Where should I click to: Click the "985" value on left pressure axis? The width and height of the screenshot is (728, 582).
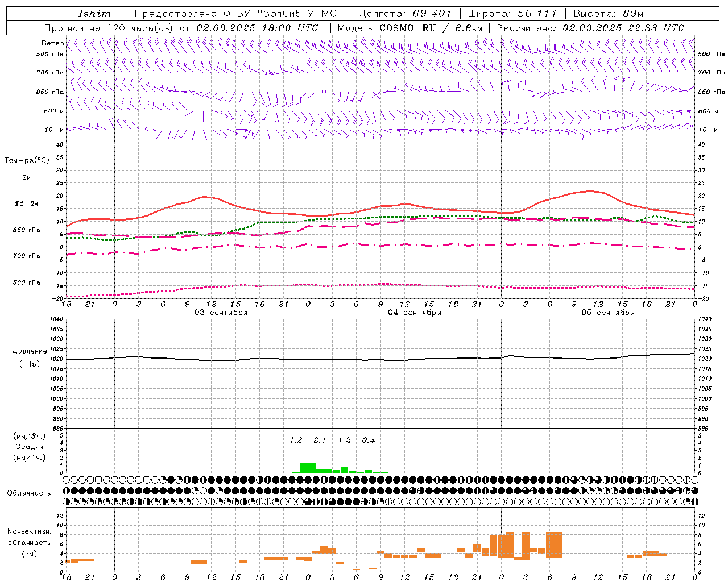click(x=57, y=429)
